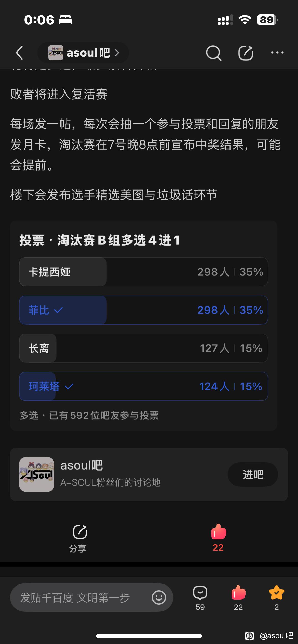Select poll option 长离
Image resolution: width=298 pixels, height=644 pixels.
click(143, 348)
